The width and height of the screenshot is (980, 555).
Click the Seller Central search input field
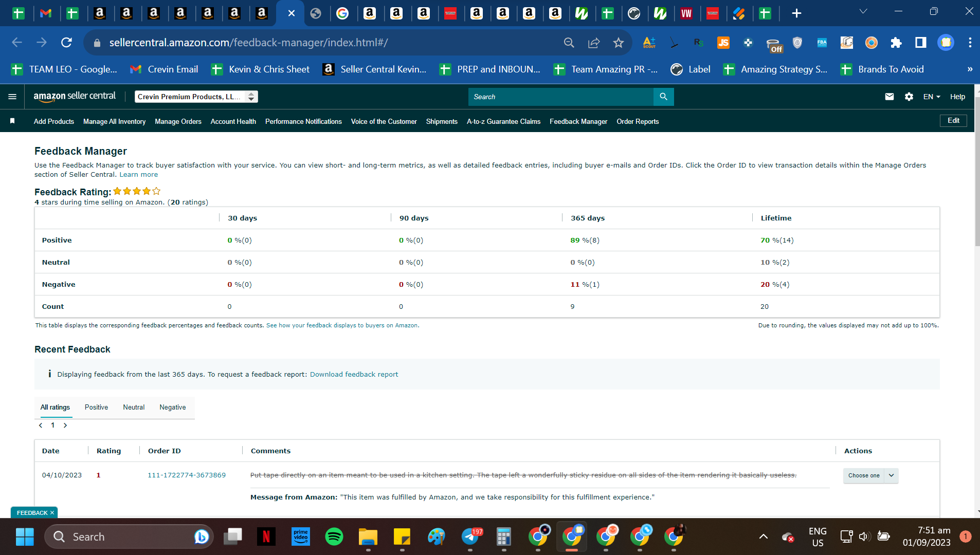pos(560,97)
